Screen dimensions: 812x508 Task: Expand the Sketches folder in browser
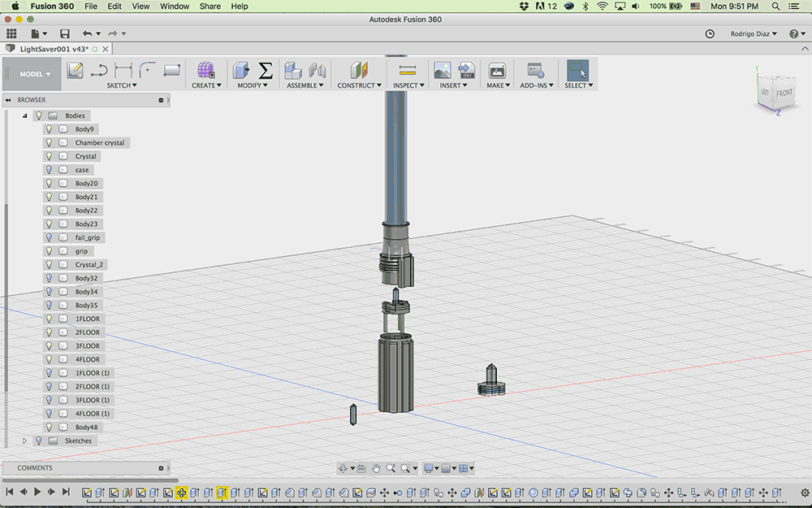[x=24, y=441]
